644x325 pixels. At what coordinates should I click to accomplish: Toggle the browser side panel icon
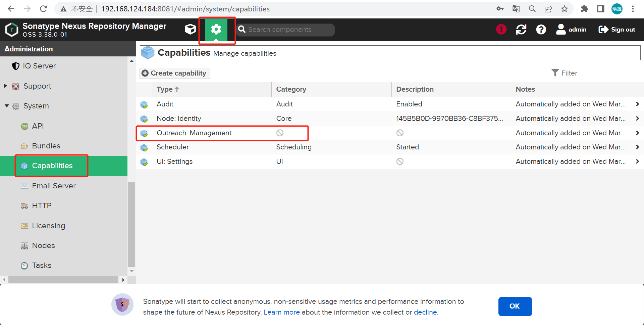coord(601,9)
